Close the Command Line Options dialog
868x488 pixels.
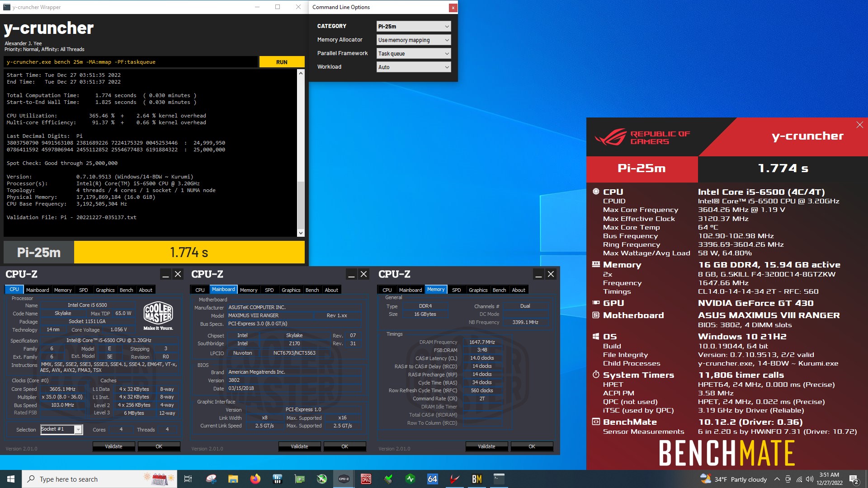(x=453, y=7)
